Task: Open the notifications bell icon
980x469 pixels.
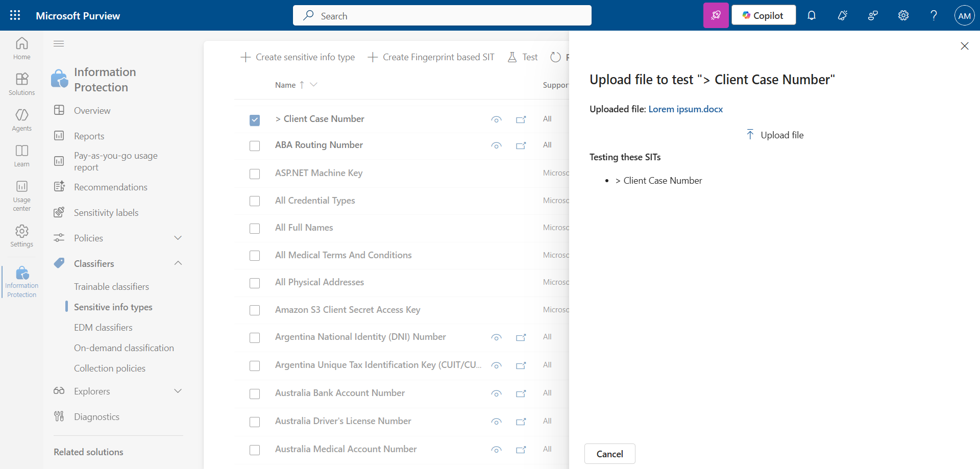Action: 812,15
